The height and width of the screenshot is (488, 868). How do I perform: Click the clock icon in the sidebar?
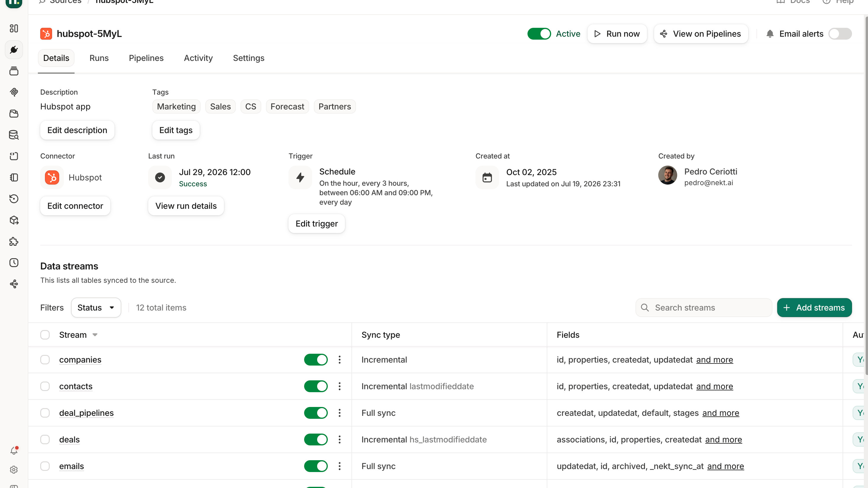tap(14, 263)
